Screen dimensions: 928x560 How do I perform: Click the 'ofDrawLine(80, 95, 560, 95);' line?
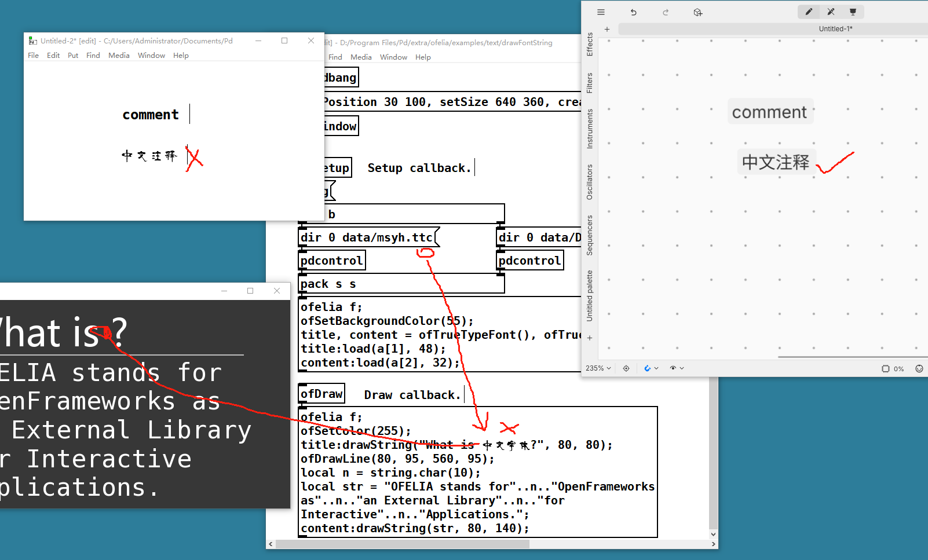click(x=397, y=459)
